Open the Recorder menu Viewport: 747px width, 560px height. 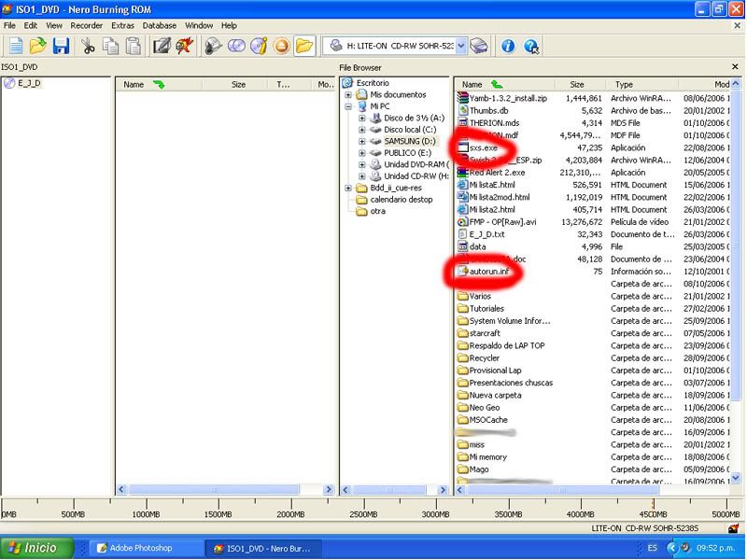[x=86, y=26]
